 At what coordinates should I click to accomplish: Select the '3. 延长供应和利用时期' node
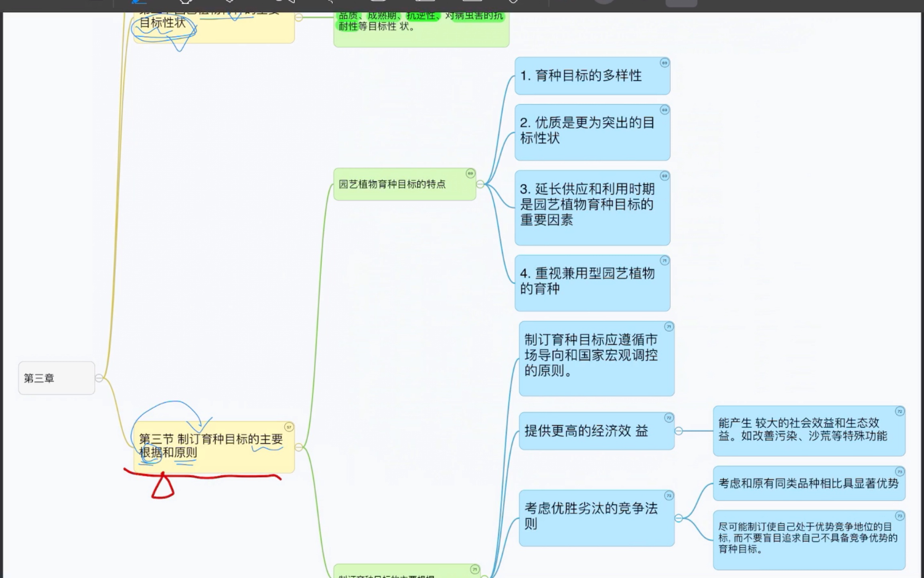(x=592, y=208)
